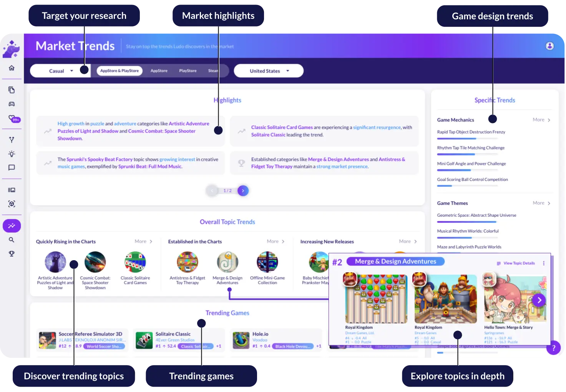Viewport: 566px width, 392px height.
Task: Click the Solitaire Classic link in highlights
Action: (x=268, y=135)
